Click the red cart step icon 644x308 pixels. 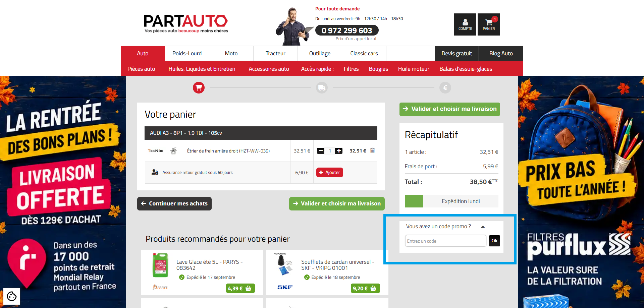(199, 88)
